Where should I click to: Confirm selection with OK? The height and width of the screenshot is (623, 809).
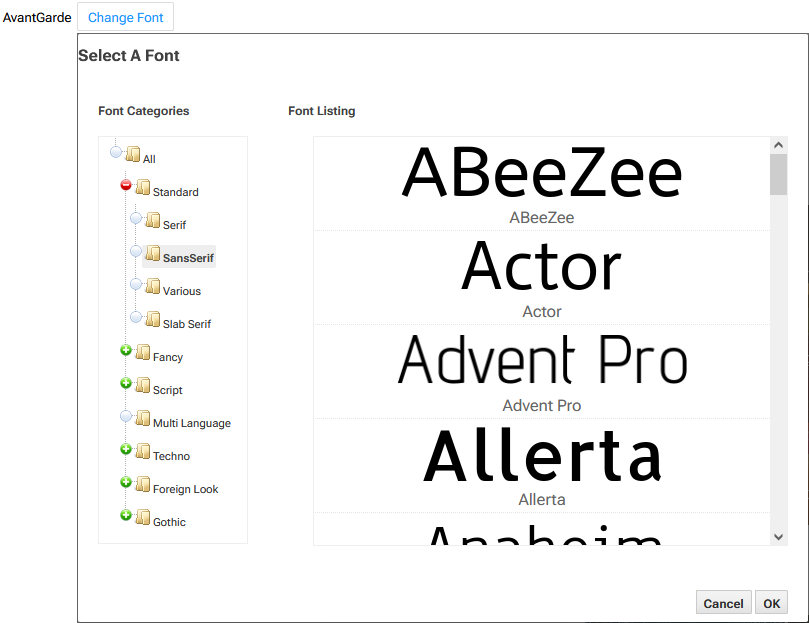pyautogui.click(x=770, y=602)
